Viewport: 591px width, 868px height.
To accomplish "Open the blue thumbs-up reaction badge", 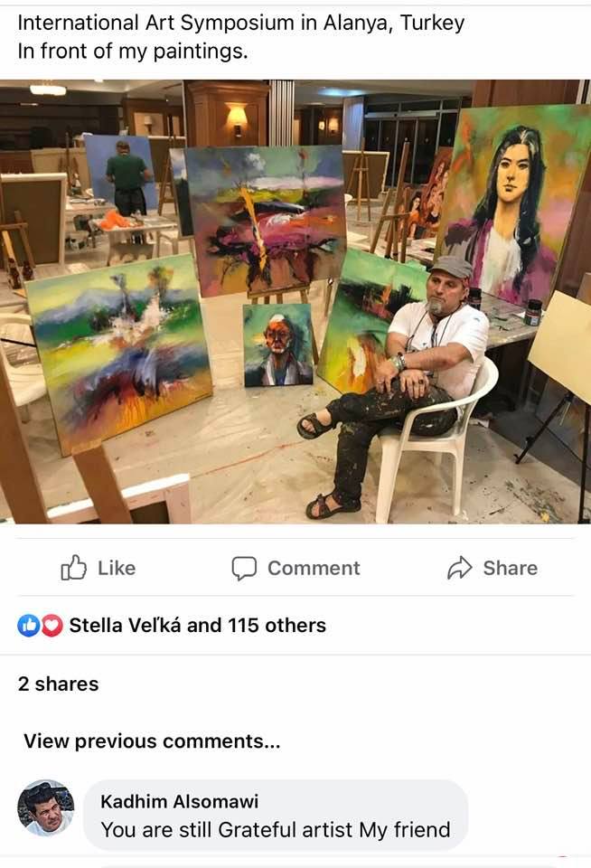I will [x=28, y=626].
